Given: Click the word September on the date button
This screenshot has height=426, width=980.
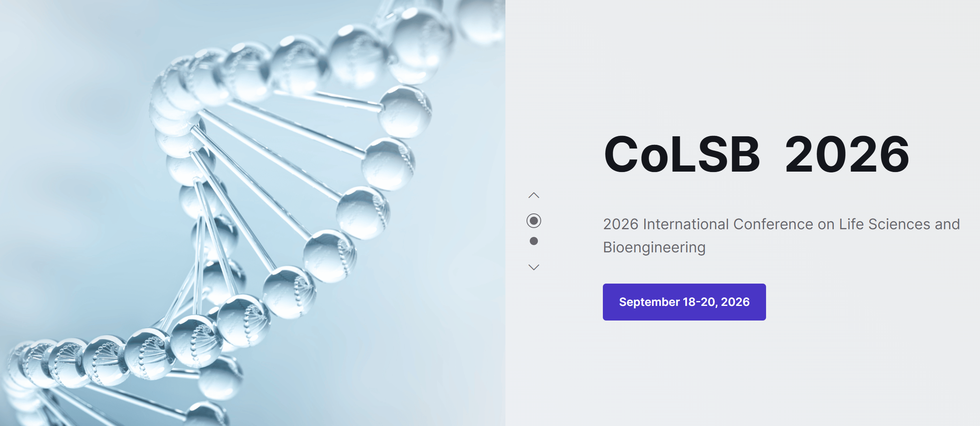Looking at the screenshot, I should click(x=649, y=302).
